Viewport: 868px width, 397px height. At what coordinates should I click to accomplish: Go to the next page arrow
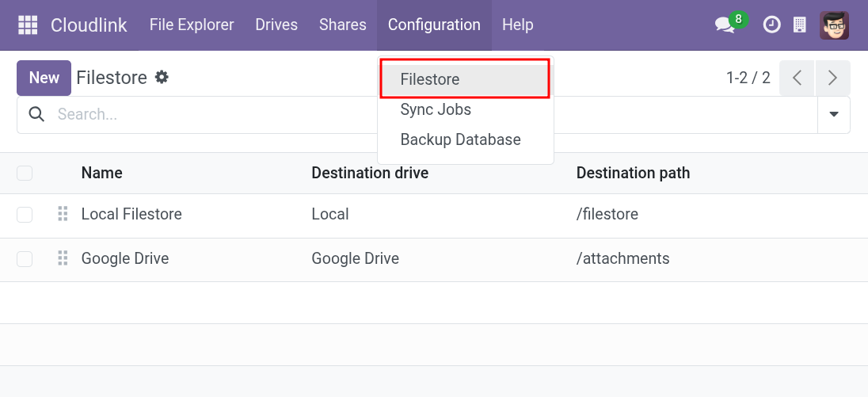click(x=832, y=78)
